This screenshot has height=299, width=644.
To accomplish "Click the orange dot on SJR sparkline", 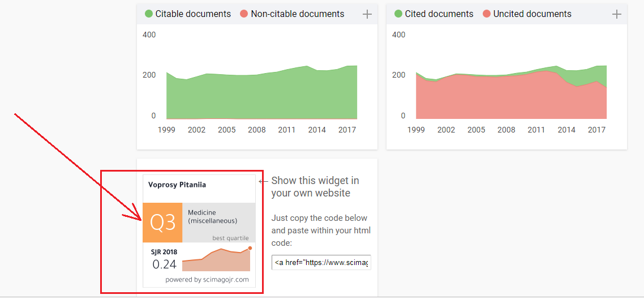I will click(x=250, y=248).
